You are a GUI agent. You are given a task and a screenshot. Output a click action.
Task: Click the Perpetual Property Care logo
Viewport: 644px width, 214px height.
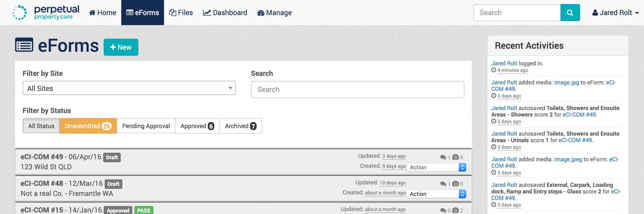46,12
